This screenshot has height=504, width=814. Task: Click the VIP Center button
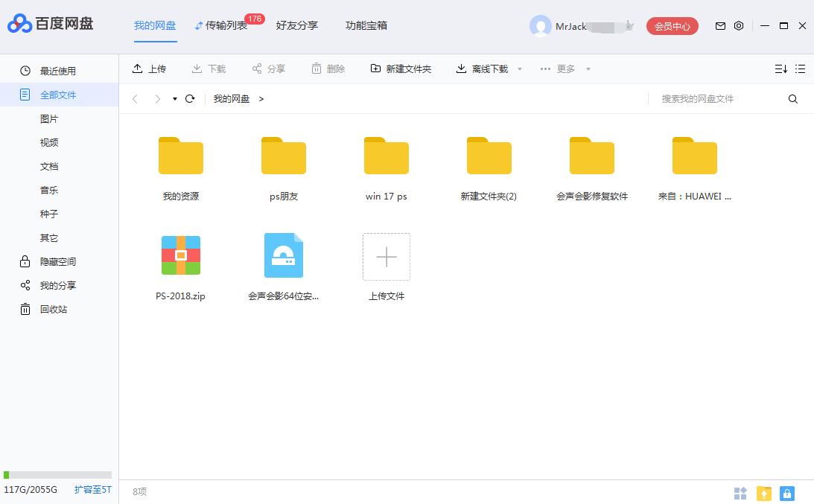pos(672,25)
